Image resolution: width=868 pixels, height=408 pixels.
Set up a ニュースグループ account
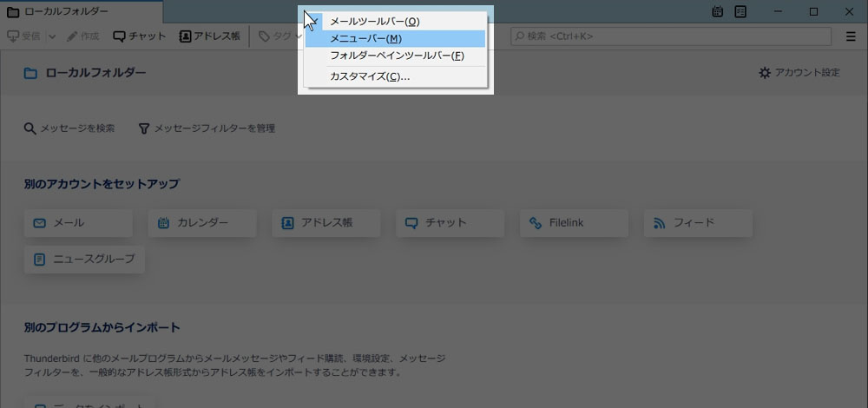click(x=84, y=259)
